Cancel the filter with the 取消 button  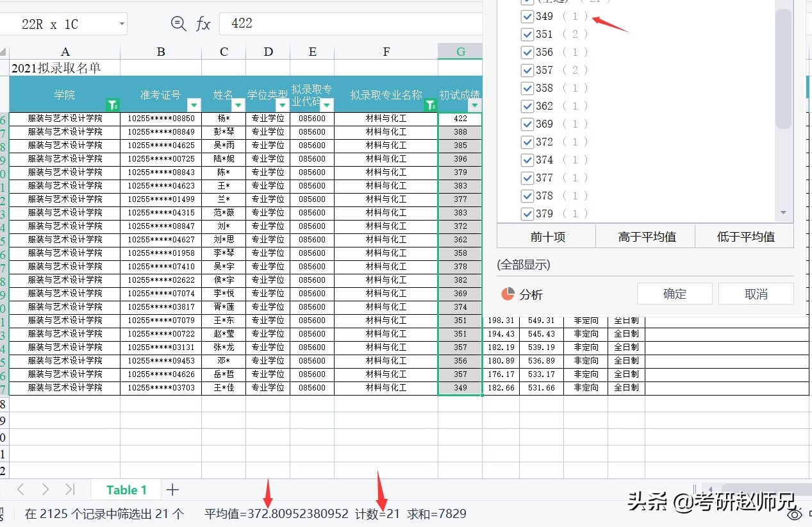pyautogui.click(x=756, y=293)
